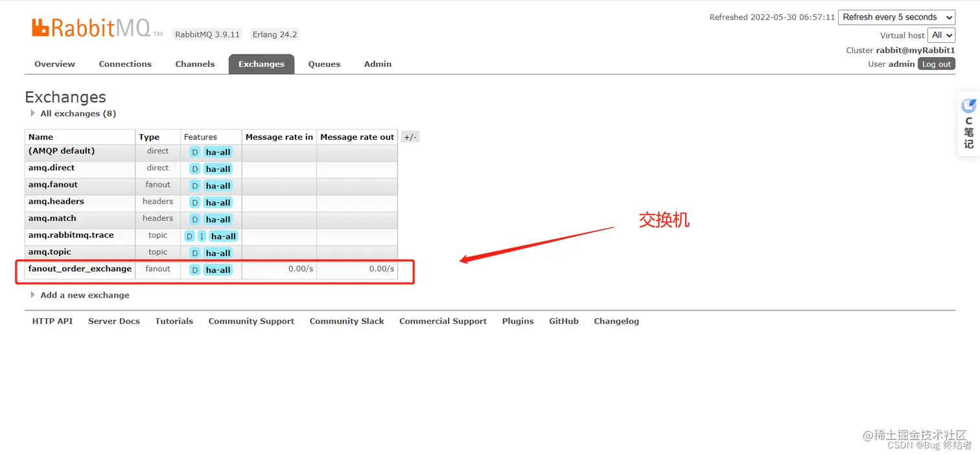Image resolution: width=980 pixels, height=455 pixels.
Task: Open the Virtual host dropdown
Action: (941, 35)
